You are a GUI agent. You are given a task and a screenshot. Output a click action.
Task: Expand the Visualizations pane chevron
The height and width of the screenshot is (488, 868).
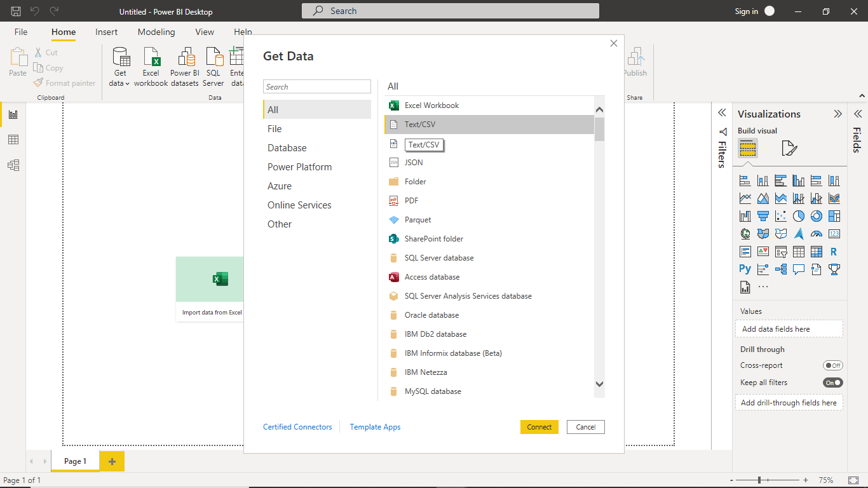coord(837,114)
